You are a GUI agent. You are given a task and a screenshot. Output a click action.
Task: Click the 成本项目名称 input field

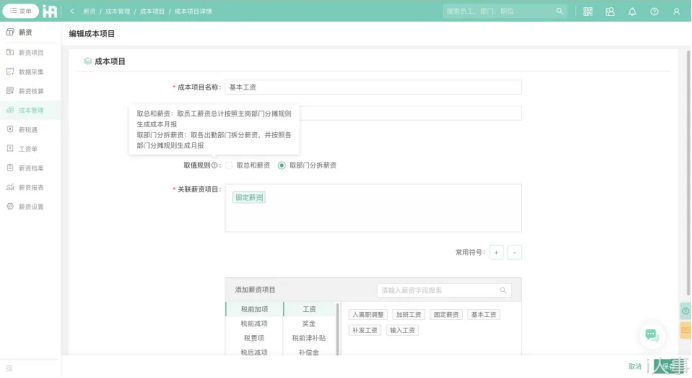[x=373, y=87]
